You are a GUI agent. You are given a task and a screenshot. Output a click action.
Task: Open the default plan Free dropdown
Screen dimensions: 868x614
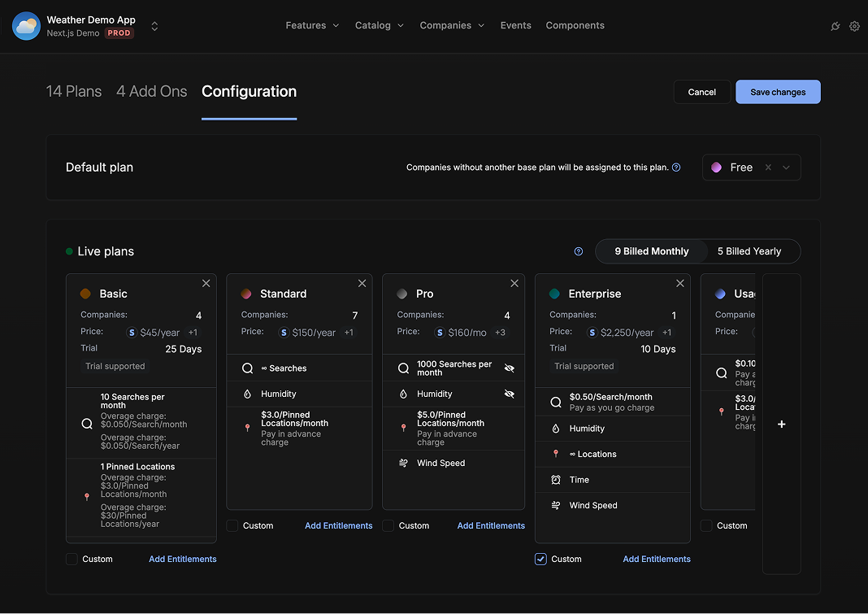(786, 168)
